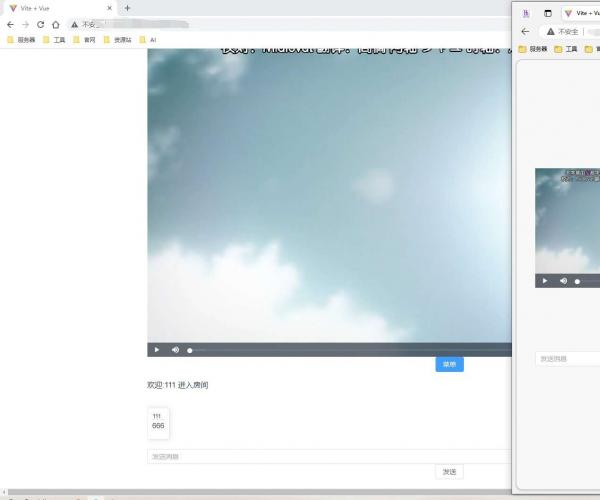Click the 不安全 warning in right browser
The height and width of the screenshot is (500, 600).
point(562,31)
